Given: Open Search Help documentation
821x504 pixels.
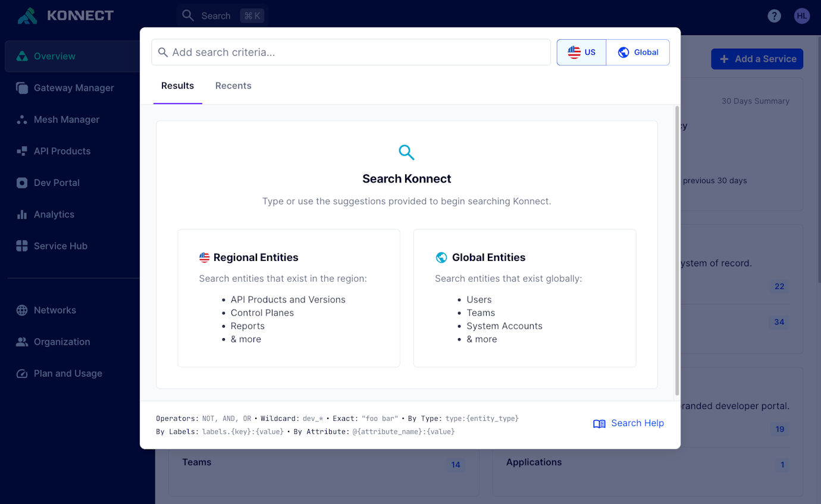Looking at the screenshot, I should tap(629, 423).
